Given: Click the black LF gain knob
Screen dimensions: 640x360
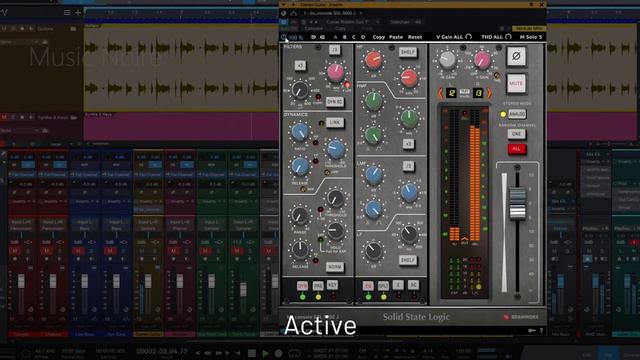Looking at the screenshot, I should pyautogui.click(x=373, y=251).
